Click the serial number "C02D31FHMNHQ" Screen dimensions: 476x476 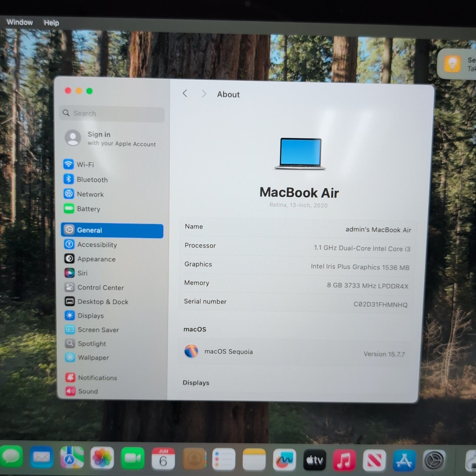pyautogui.click(x=380, y=304)
